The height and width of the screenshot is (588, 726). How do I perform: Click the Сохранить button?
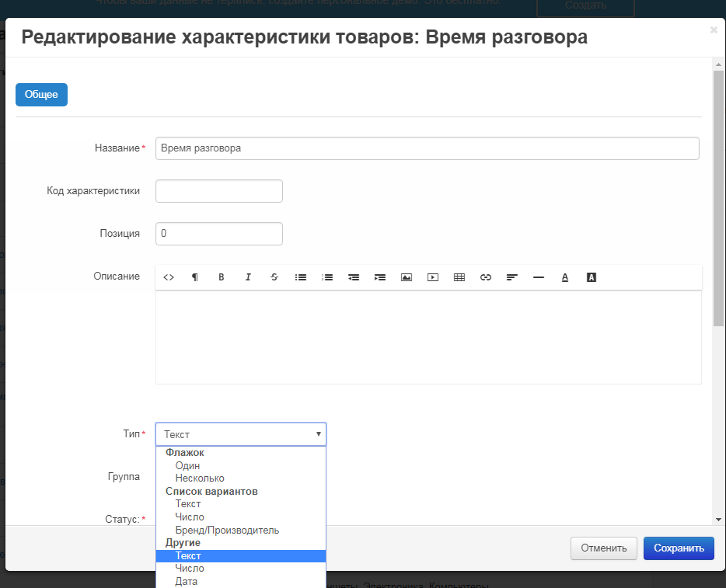click(679, 548)
